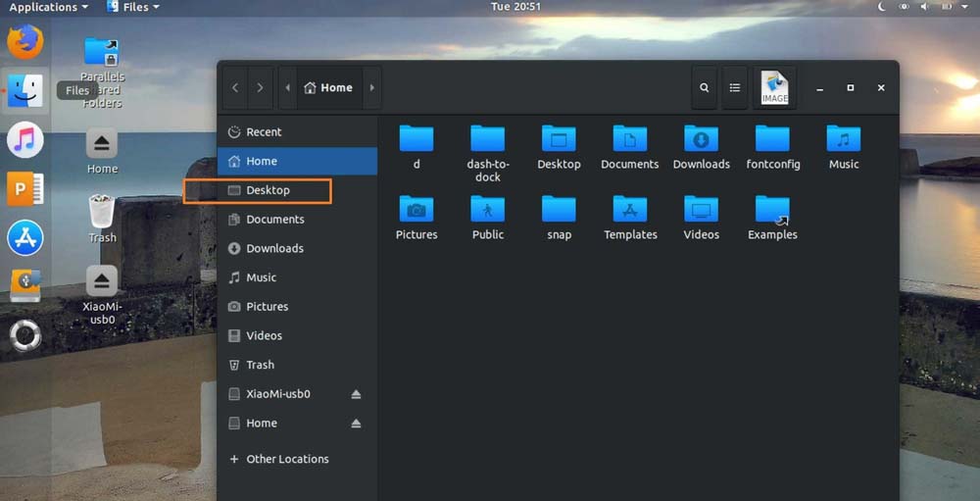The image size is (980, 501).
Task: Go forward using the right arrow button
Action: (x=260, y=88)
